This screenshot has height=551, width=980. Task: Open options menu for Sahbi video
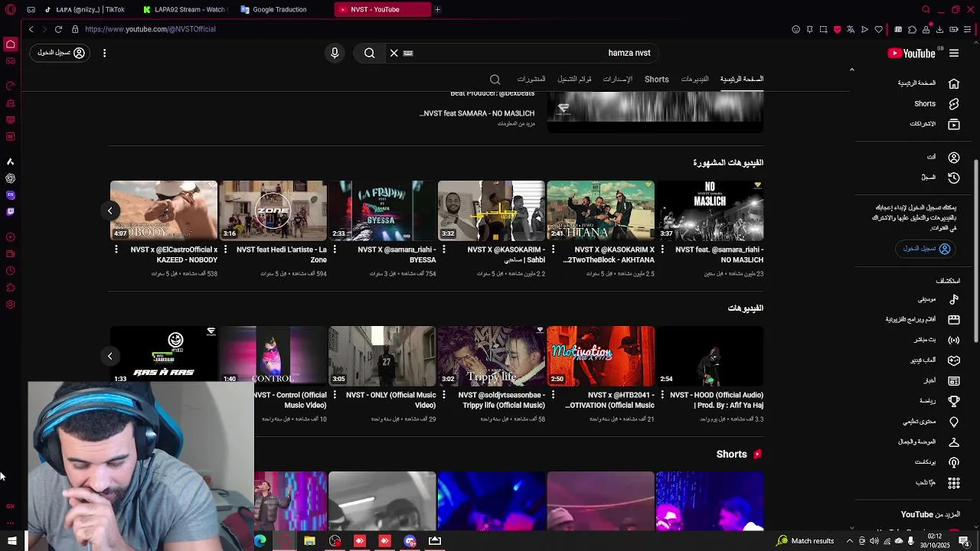444,249
